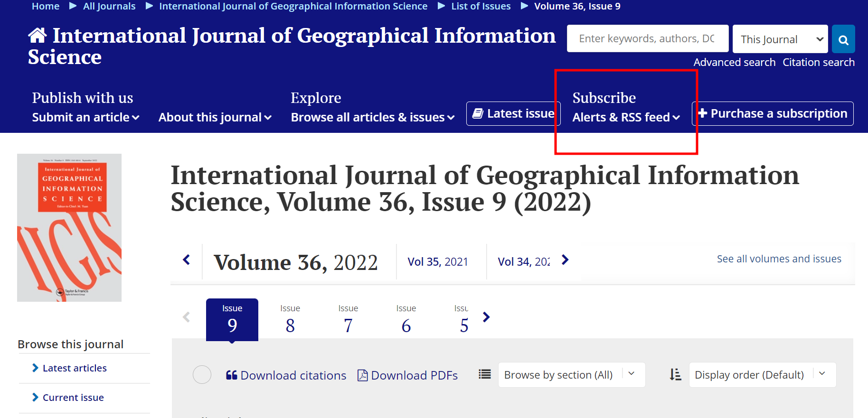
Task: Select the Issue 7 tab
Action: [x=348, y=319]
